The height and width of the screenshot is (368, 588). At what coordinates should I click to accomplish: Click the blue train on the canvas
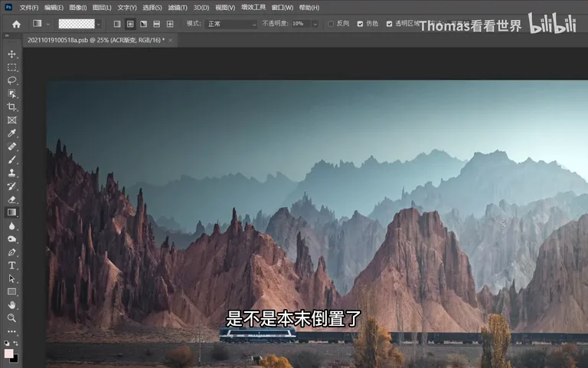[258, 333]
